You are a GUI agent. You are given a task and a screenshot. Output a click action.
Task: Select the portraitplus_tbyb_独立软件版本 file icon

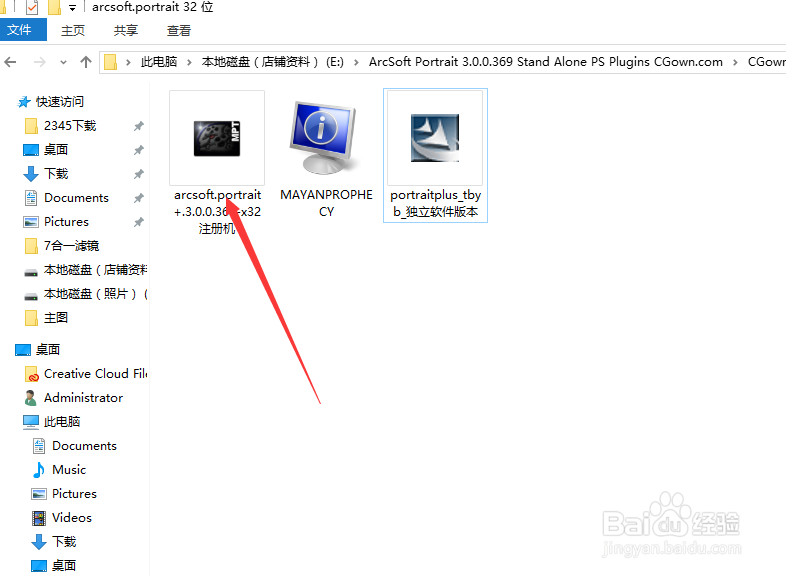(x=435, y=138)
